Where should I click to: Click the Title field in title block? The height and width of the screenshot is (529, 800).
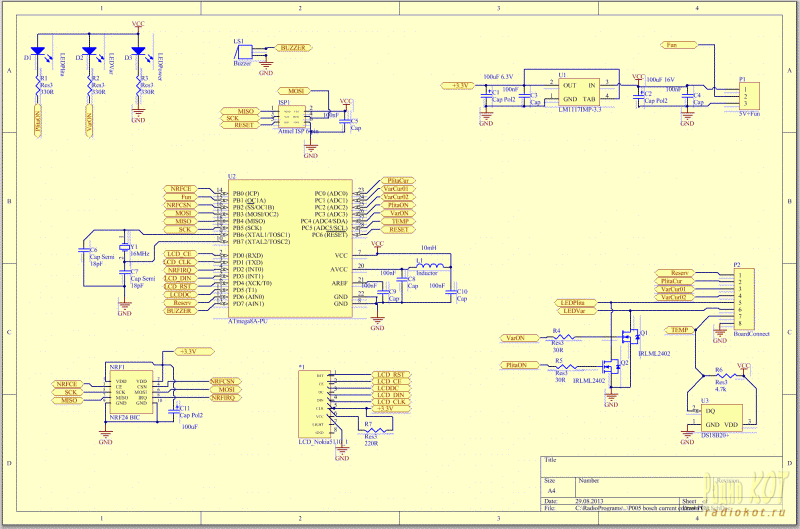(x=661, y=466)
